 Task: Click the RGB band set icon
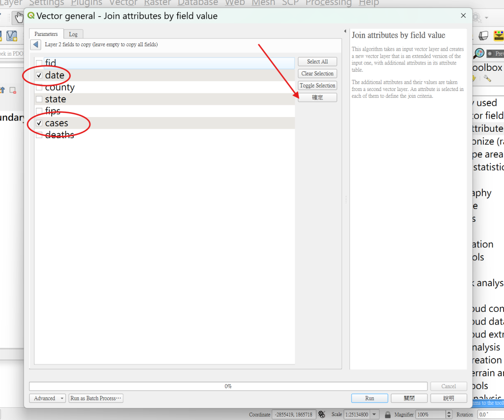click(x=499, y=35)
